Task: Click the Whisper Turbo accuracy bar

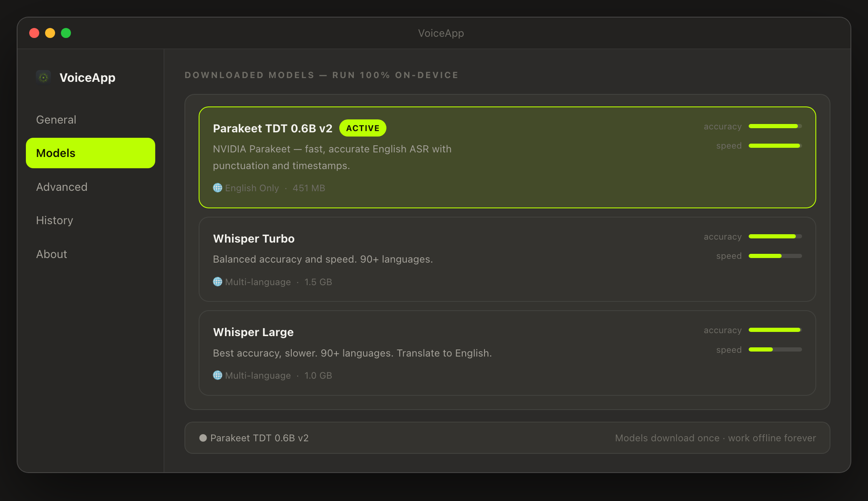Action: point(775,236)
